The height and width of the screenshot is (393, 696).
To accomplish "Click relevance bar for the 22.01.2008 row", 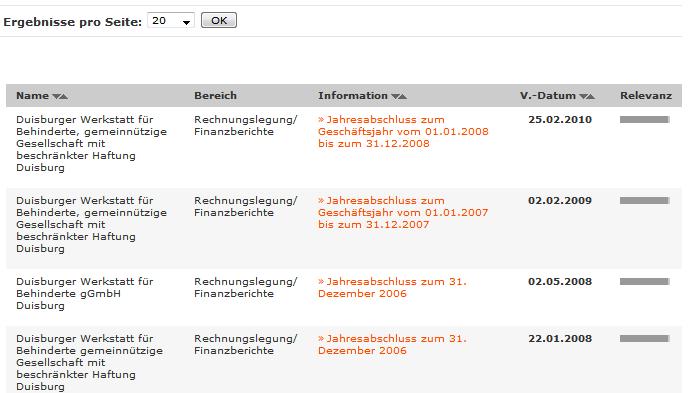I will pyautogui.click(x=645, y=338).
